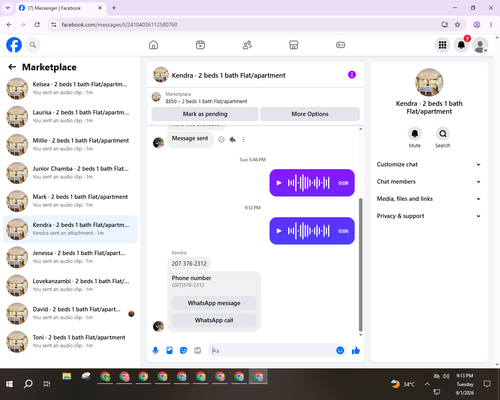Select the Kendra conversation in the list
This screenshot has height=400, width=500.
point(70,229)
